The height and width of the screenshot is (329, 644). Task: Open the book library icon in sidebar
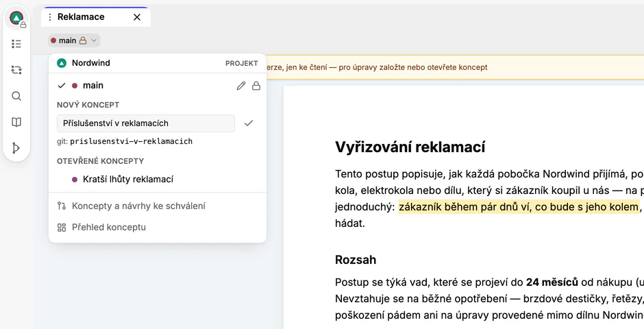point(16,122)
